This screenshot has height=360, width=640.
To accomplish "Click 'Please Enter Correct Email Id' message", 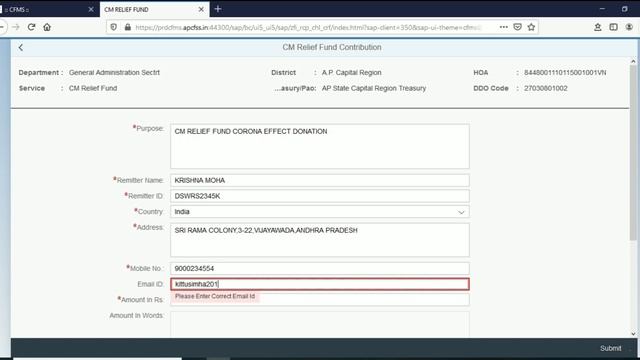I will (x=215, y=296).
